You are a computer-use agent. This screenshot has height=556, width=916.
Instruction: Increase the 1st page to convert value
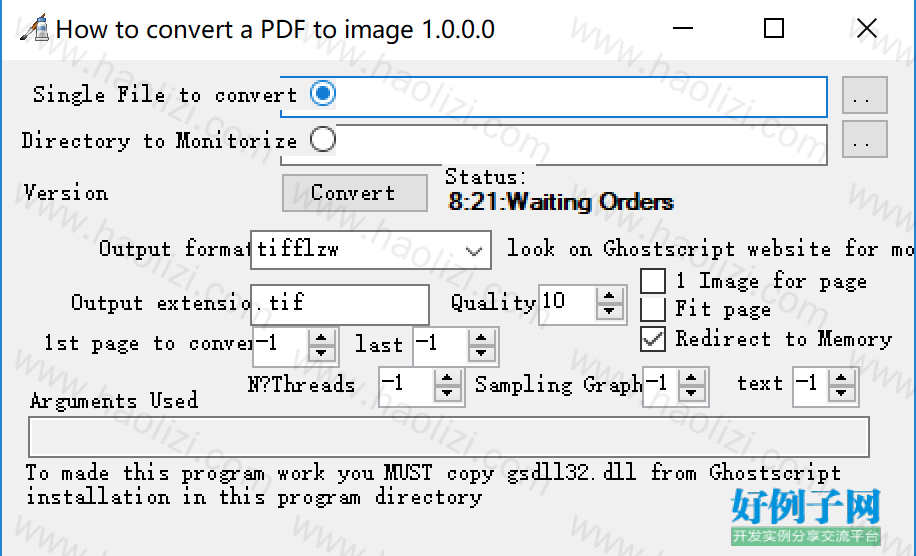point(321,338)
